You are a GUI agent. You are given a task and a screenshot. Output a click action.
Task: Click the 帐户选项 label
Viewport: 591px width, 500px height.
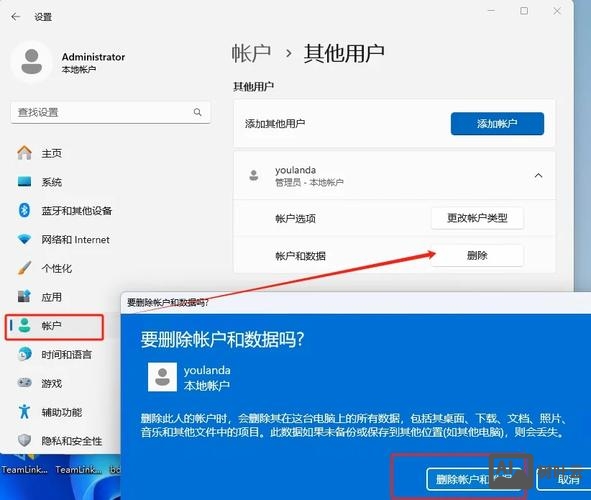click(295, 218)
